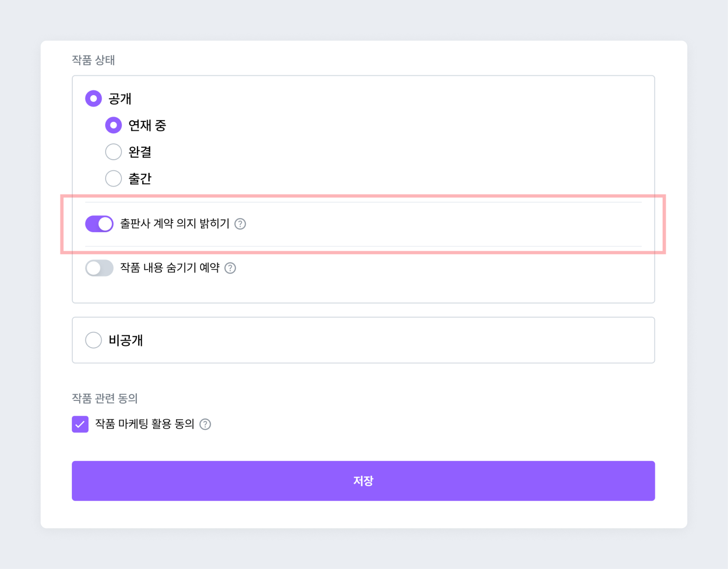The height and width of the screenshot is (569, 728).
Task: Enable the 작품 내용 숨기기 예약 switch
Action: pos(99,268)
